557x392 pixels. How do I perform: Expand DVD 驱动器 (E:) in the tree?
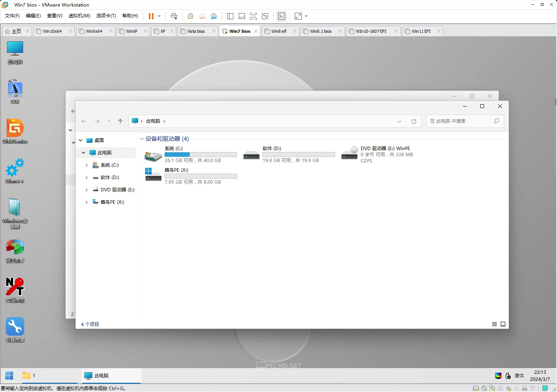[86, 190]
